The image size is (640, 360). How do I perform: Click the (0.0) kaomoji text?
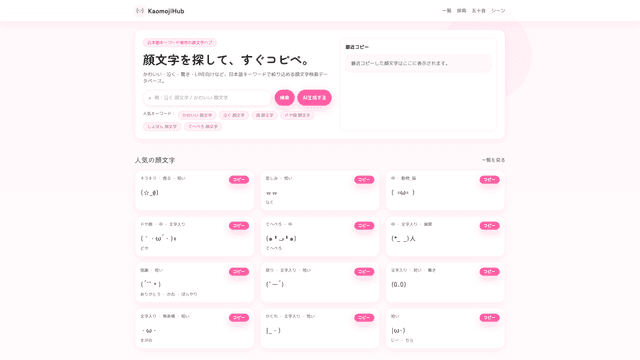(x=399, y=284)
